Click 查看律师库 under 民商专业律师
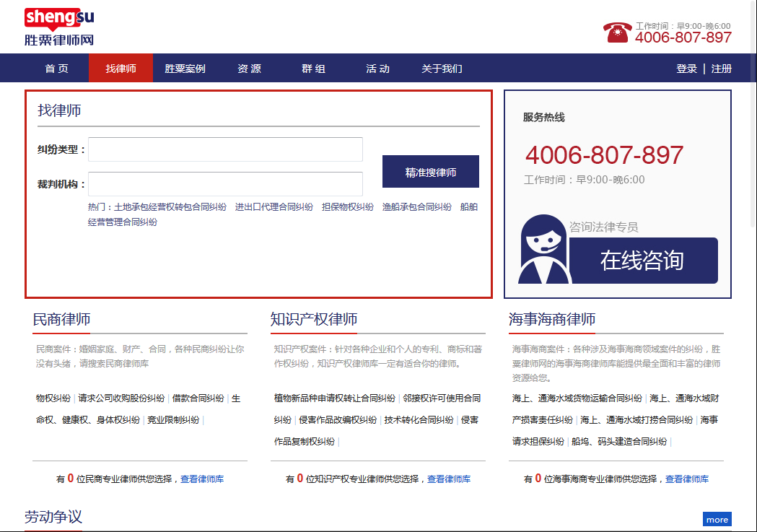The image size is (757, 532). (202, 479)
